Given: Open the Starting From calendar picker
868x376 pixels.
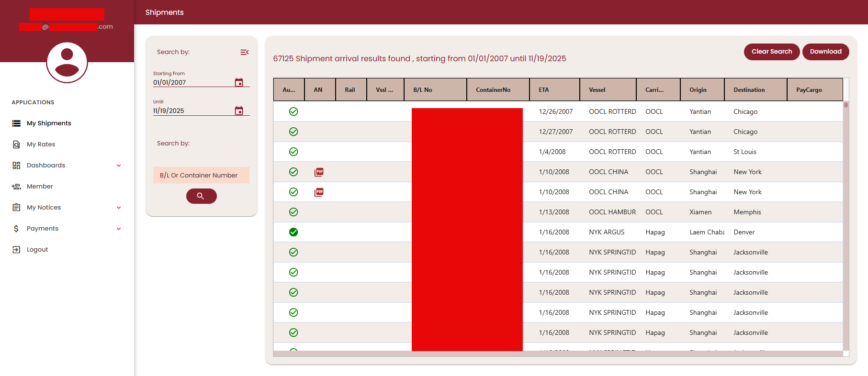Looking at the screenshot, I should point(239,82).
